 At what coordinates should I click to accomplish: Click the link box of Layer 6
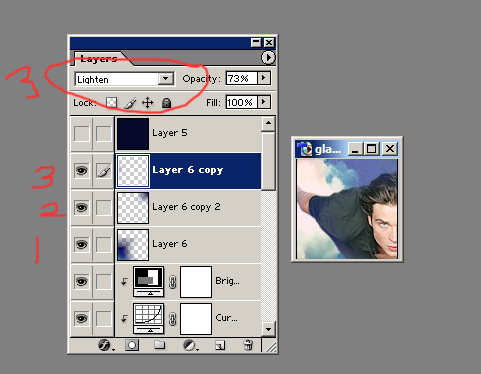tap(104, 245)
